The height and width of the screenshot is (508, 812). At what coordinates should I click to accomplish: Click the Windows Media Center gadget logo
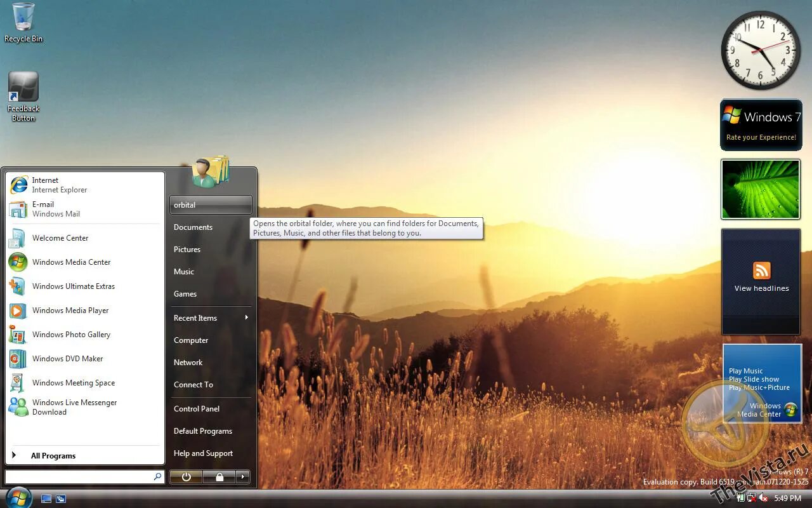[790, 410]
